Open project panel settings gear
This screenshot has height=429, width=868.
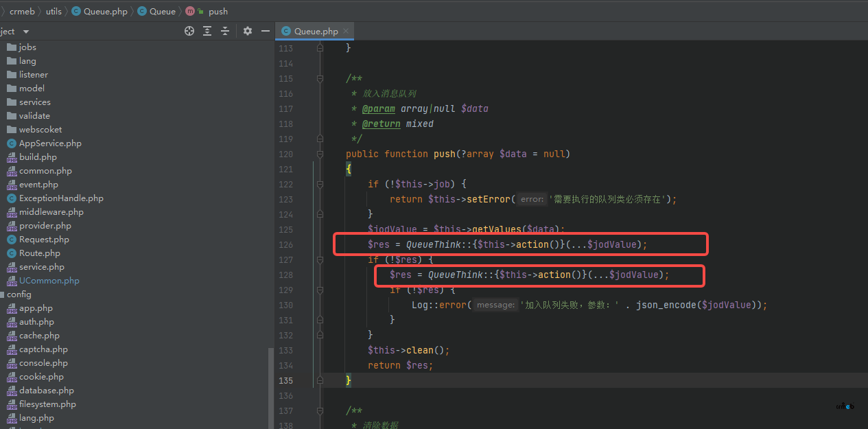(248, 31)
